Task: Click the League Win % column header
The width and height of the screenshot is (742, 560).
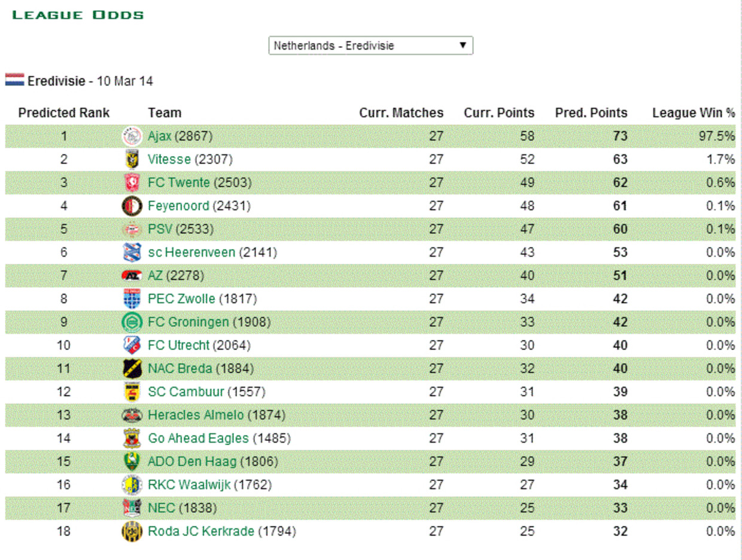Action: click(694, 113)
